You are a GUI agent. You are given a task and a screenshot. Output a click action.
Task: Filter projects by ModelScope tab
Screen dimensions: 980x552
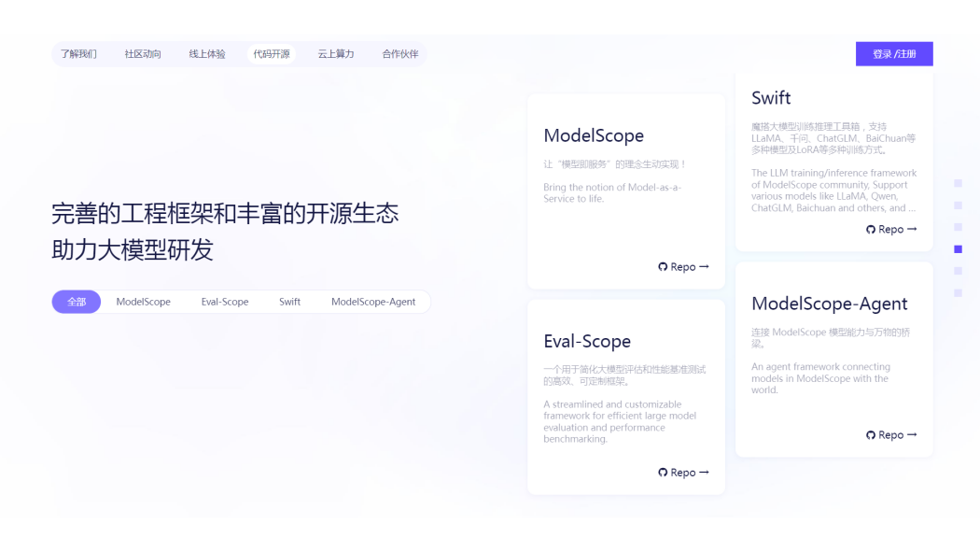(143, 302)
